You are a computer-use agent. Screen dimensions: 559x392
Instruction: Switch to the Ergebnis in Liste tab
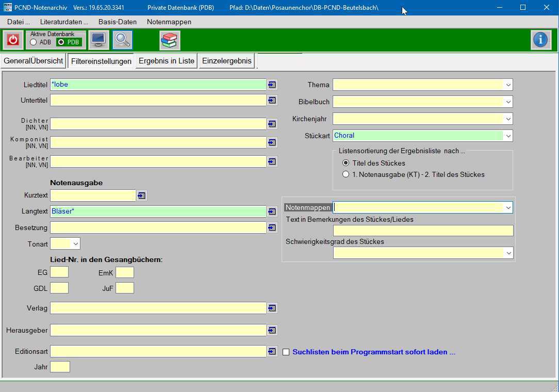click(x=167, y=61)
